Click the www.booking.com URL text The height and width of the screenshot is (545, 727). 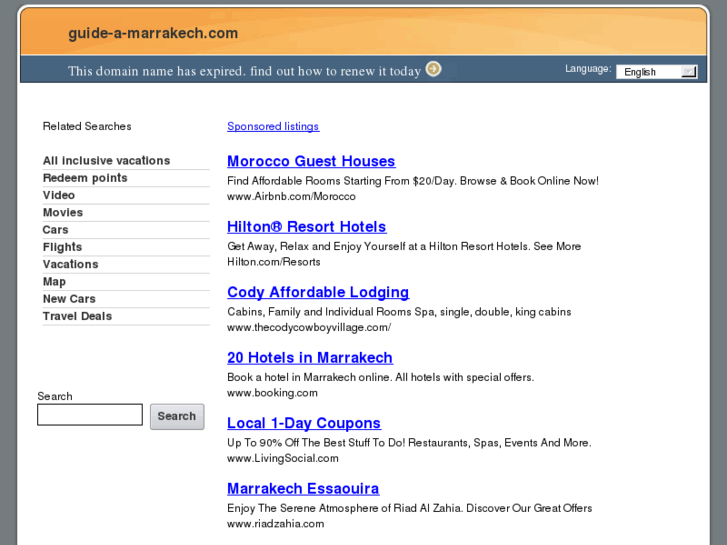click(272, 393)
